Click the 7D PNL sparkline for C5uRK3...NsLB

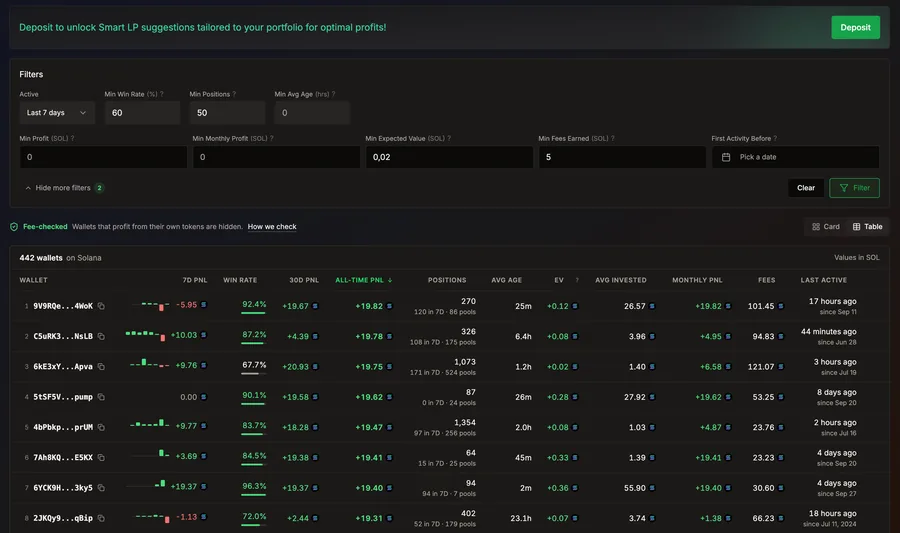tap(146, 335)
